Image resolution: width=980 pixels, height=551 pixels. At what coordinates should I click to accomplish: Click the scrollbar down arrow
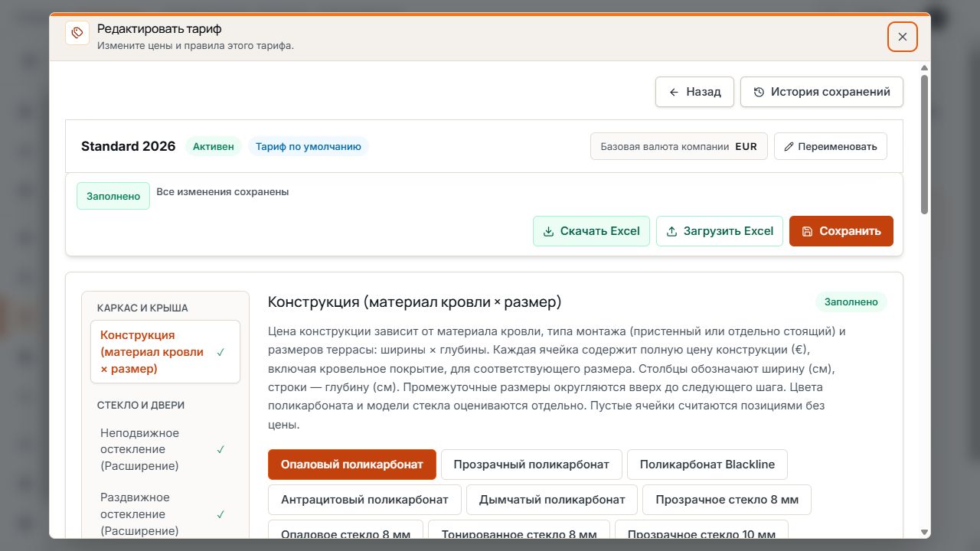point(924,532)
